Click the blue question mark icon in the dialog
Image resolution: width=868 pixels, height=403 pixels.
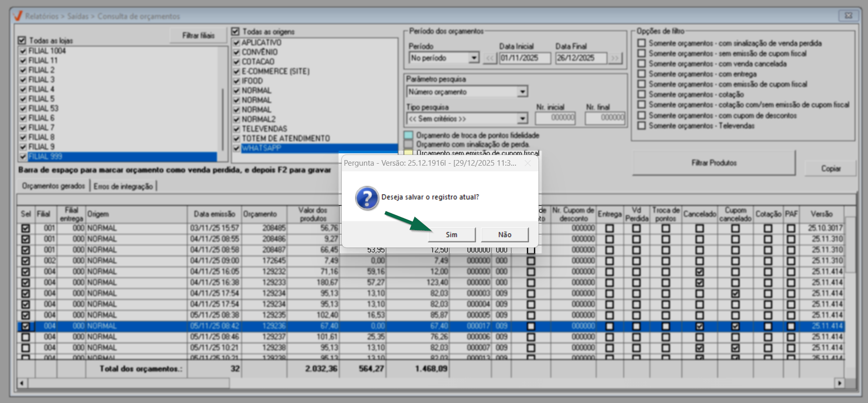click(367, 198)
